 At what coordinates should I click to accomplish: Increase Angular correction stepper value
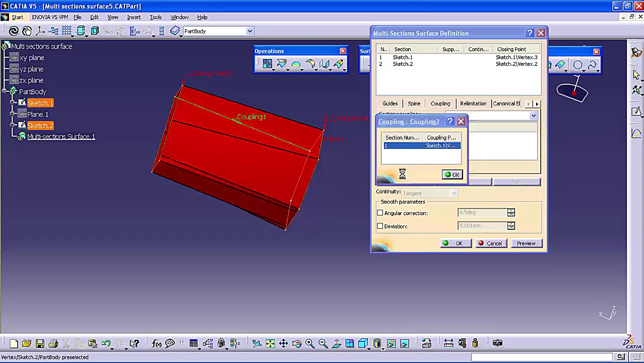point(511,211)
